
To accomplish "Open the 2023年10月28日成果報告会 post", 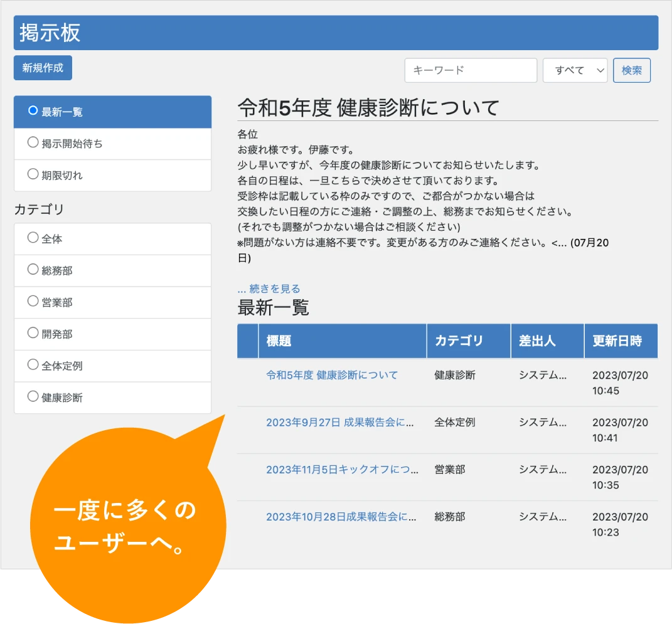I will pos(341,517).
